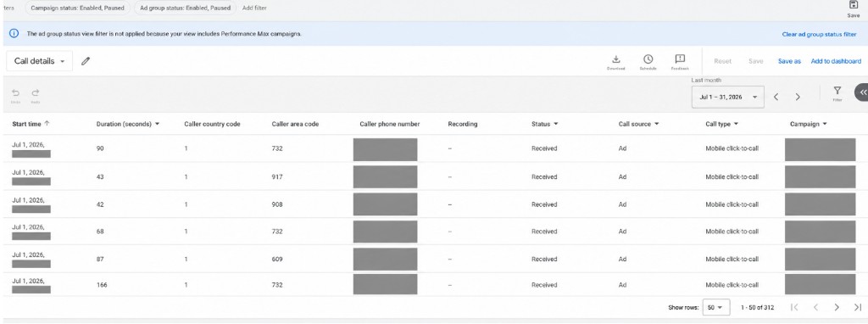Viewport: 868px width, 324px height.
Task: Click duration value 42
Action: (x=100, y=204)
